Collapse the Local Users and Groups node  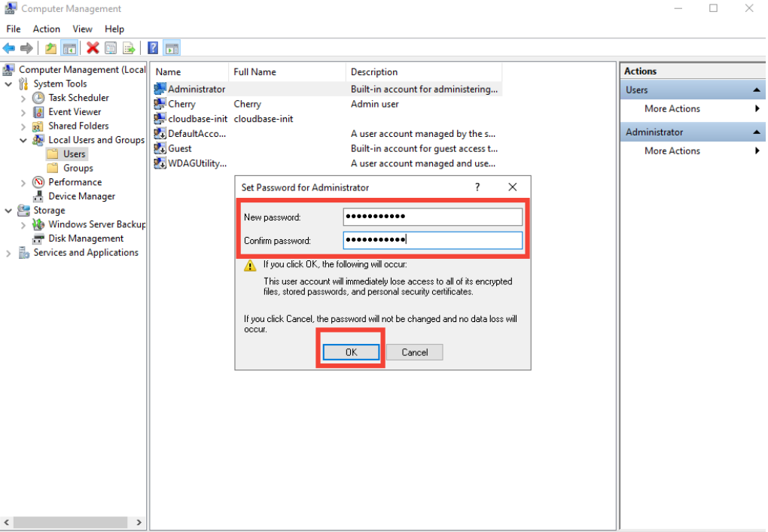(x=23, y=140)
